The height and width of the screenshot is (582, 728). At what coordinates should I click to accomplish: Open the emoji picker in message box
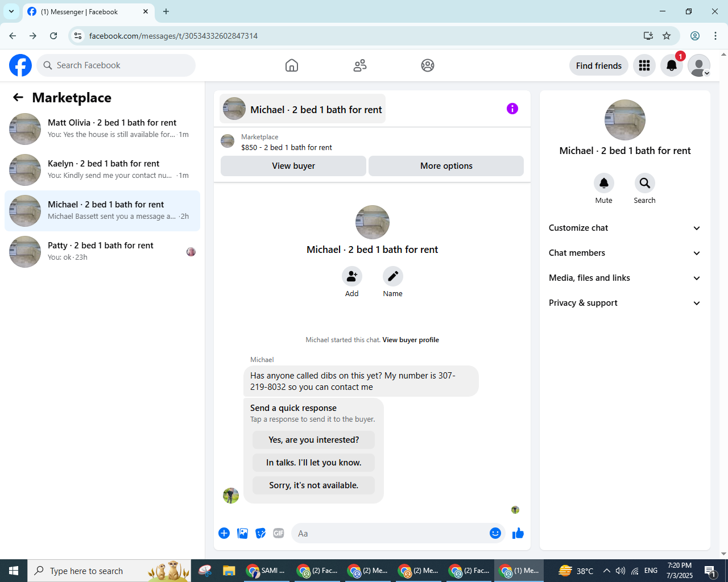coord(495,533)
